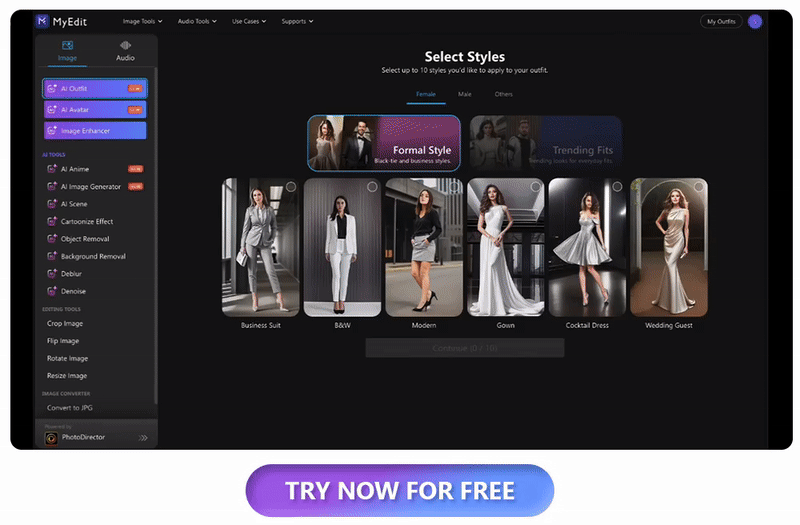The image size is (800, 525).
Task: Click the MyEdit logo icon
Action: tap(42, 21)
